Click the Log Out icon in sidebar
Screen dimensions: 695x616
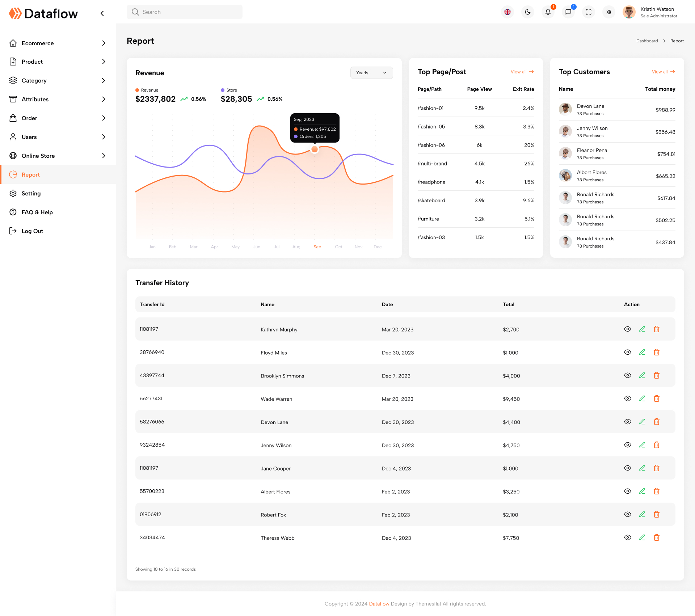pos(13,231)
